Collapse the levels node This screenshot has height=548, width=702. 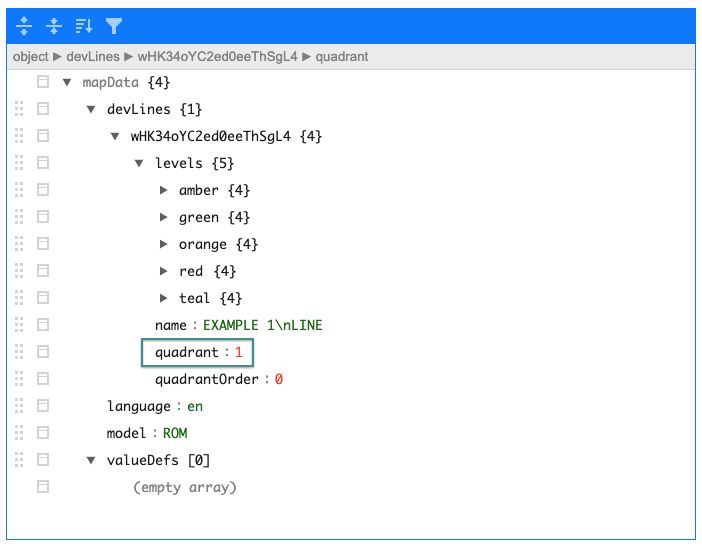coord(139,163)
